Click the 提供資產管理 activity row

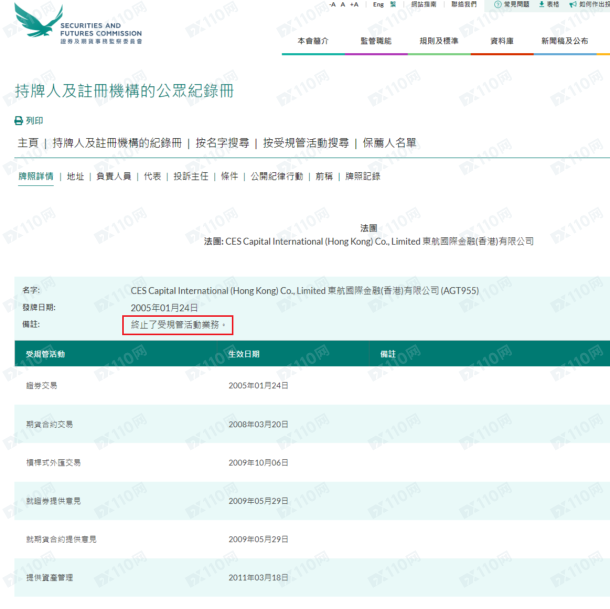pos(312,577)
